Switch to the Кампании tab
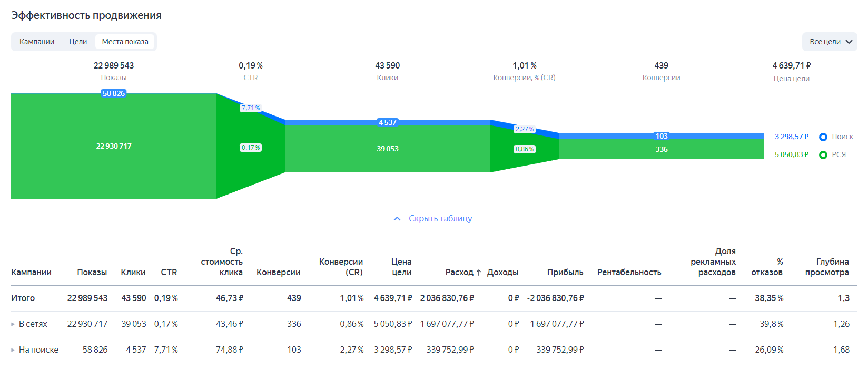The height and width of the screenshot is (368, 868). click(37, 42)
